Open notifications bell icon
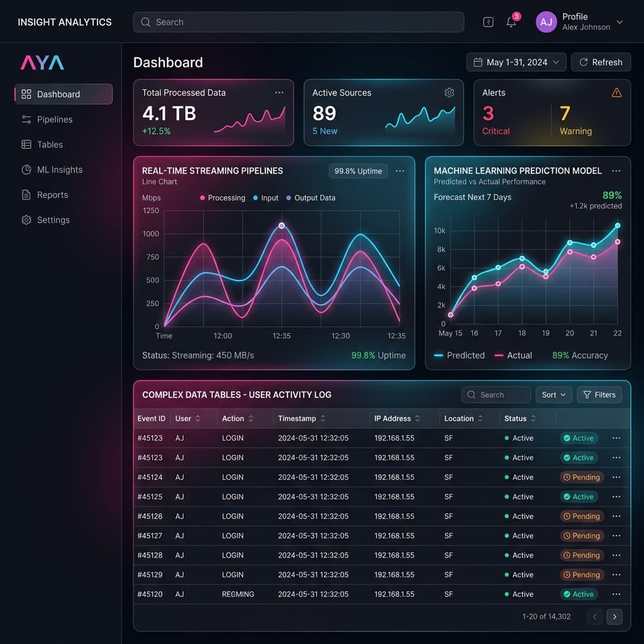Viewport: 644px width, 644px height. [x=511, y=22]
